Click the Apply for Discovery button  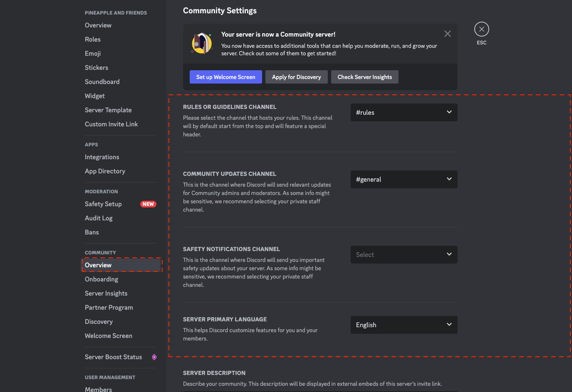pyautogui.click(x=296, y=77)
